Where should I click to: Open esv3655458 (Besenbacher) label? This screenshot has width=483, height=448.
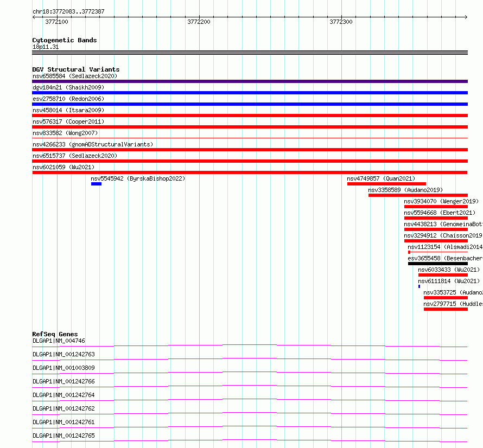tap(445, 258)
